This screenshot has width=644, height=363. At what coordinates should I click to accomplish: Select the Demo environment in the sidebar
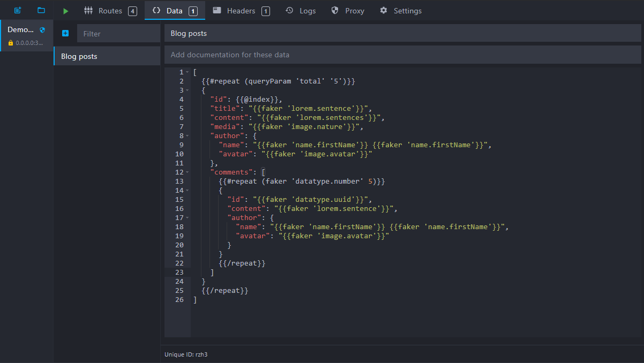26,36
